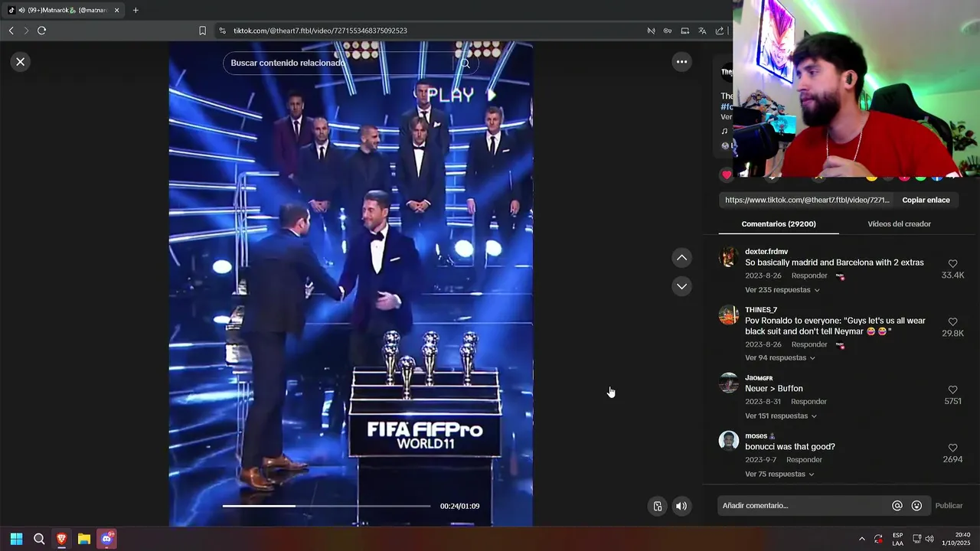Viewport: 980px width, 551px height.
Task: Open the Windows Start menu
Action: 16,539
